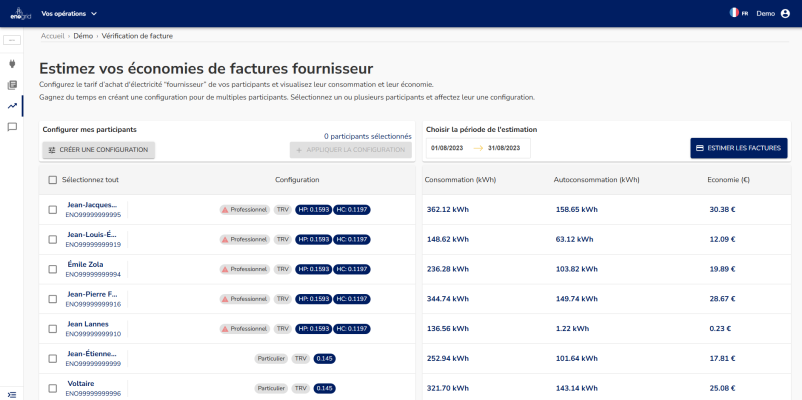This screenshot has width=802, height=400.
Task: Open the documents icon in the sidebar
Action: pos(12,85)
